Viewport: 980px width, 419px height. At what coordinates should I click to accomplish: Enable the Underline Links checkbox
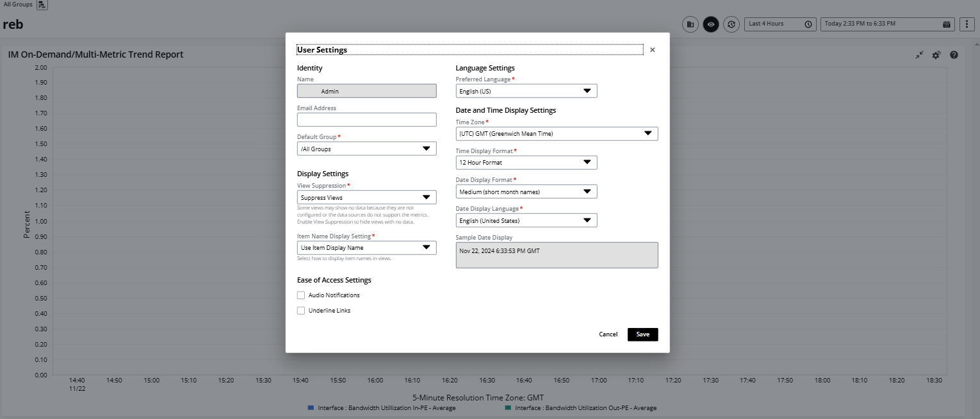coord(301,311)
